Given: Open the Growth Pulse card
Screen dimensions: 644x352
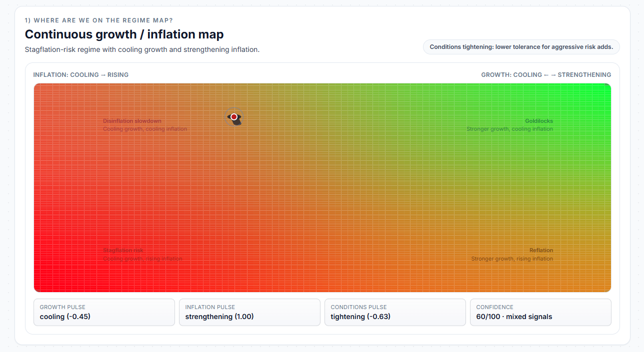Looking at the screenshot, I should pos(104,312).
